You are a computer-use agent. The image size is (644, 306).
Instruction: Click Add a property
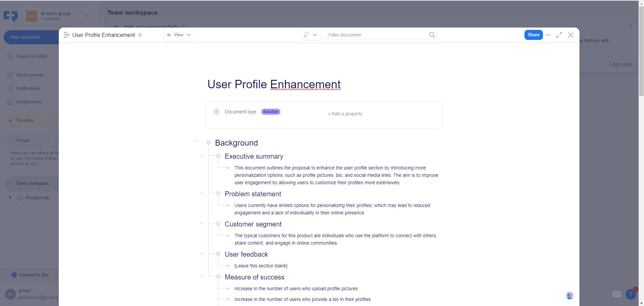tap(345, 114)
